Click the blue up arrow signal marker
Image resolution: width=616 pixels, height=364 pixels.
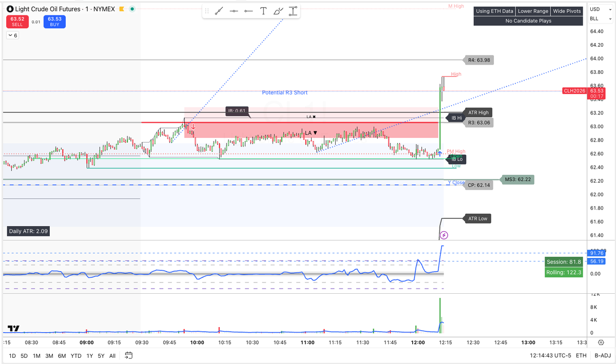click(439, 153)
